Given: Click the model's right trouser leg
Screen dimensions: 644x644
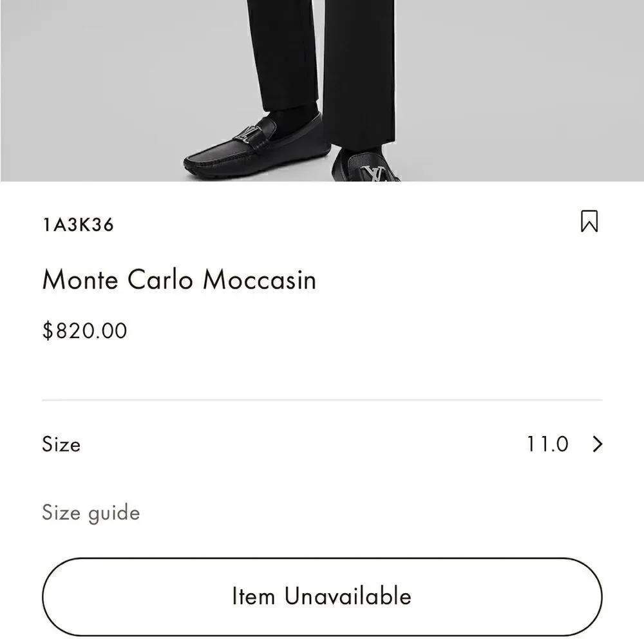Looking at the screenshot, I should click(359, 70).
